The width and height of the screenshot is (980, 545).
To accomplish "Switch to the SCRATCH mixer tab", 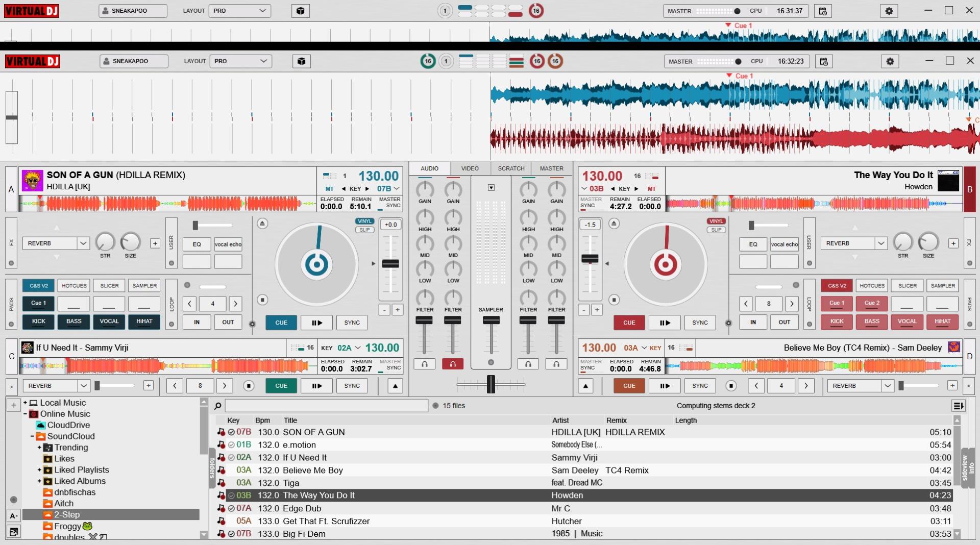I will [x=511, y=168].
